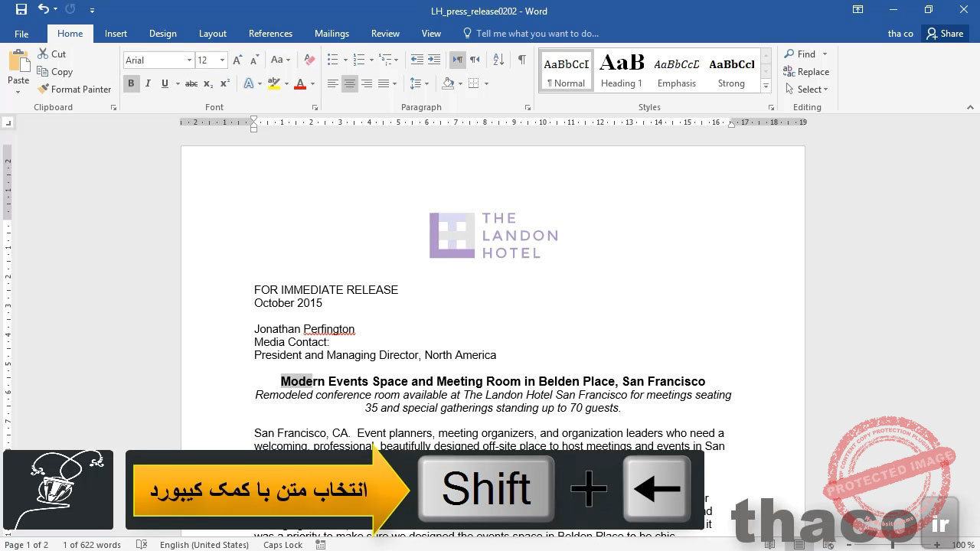Viewport: 980px width, 551px height.
Task: Expand the Line spacing options
Action: 428,83
